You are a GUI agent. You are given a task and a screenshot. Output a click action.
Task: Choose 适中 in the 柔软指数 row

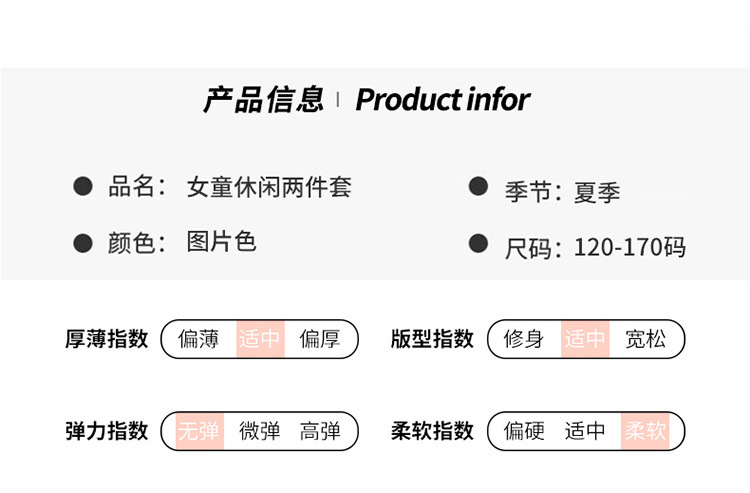pyautogui.click(x=585, y=431)
